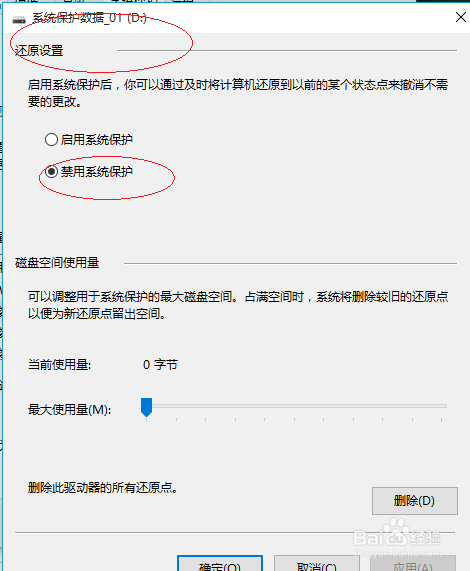This screenshot has width=470, height=571.
Task: Confirm with the 确定(O) button
Action: coord(220,564)
